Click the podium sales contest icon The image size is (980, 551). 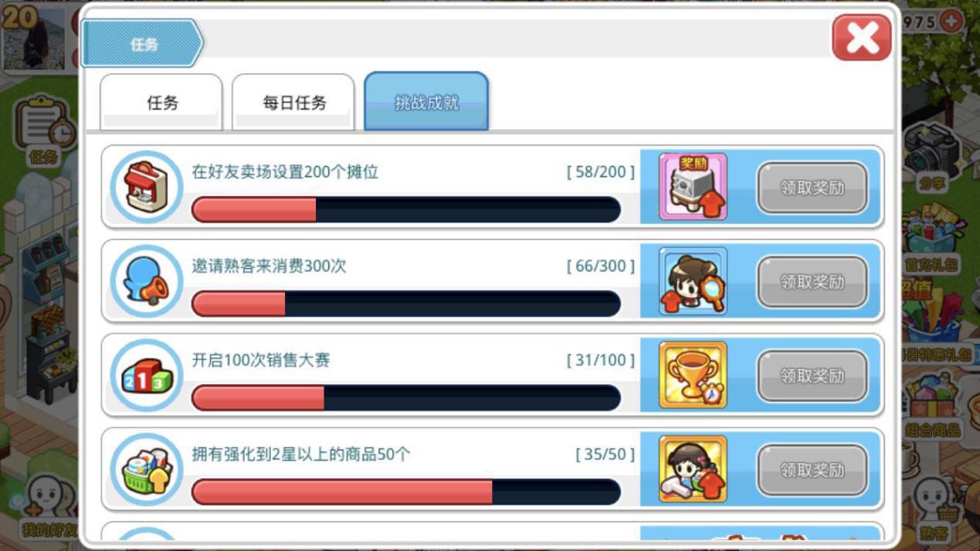tap(147, 376)
